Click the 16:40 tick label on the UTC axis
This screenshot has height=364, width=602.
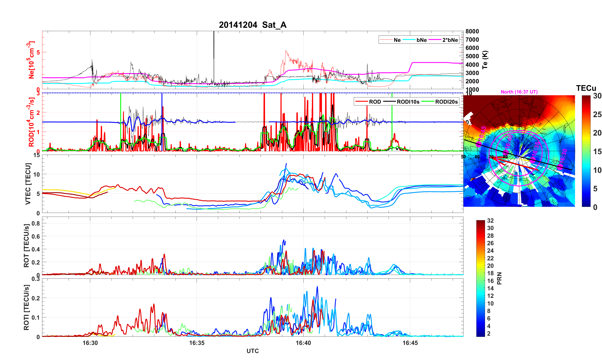(303, 343)
